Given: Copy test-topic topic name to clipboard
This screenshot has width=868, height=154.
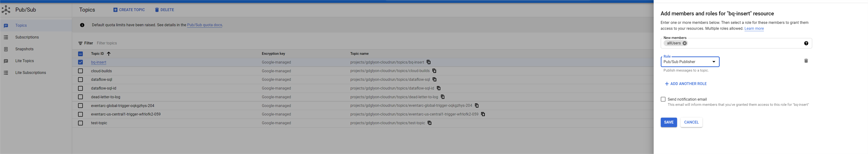Looking at the screenshot, I should pos(430,123).
